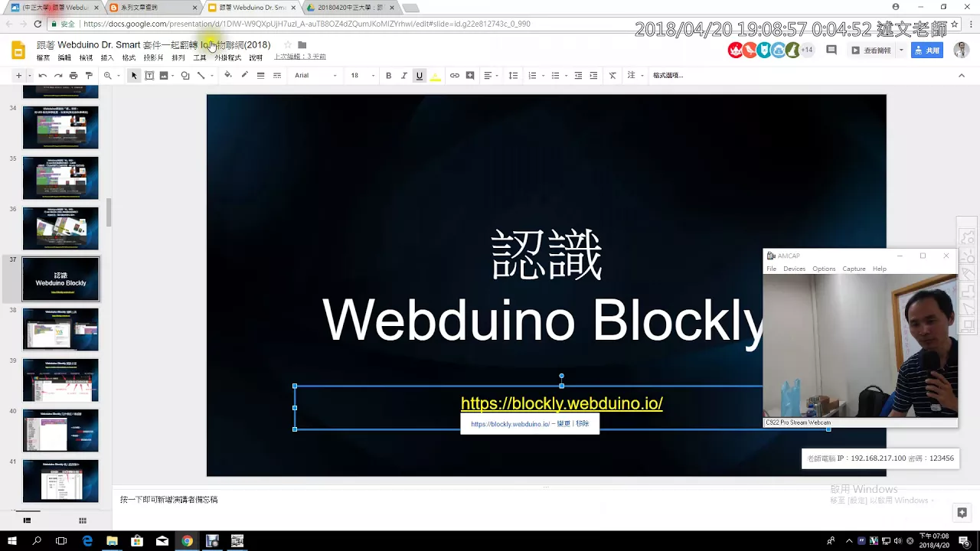Open the font size 18 dropdown
980x551 pixels.
(362, 76)
